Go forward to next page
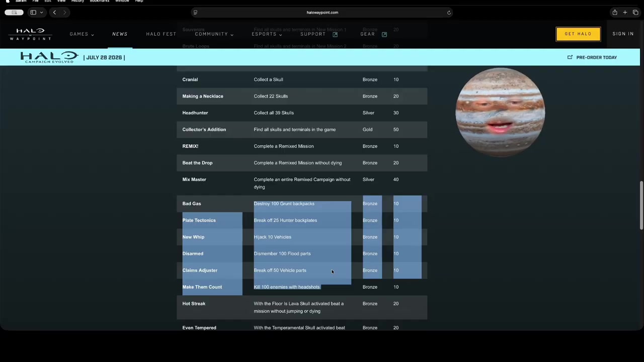 pos(64,13)
